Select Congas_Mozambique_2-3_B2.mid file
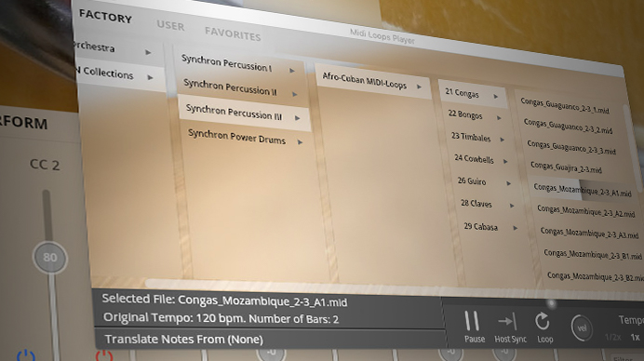The height and width of the screenshot is (361, 644). [x=595, y=276]
